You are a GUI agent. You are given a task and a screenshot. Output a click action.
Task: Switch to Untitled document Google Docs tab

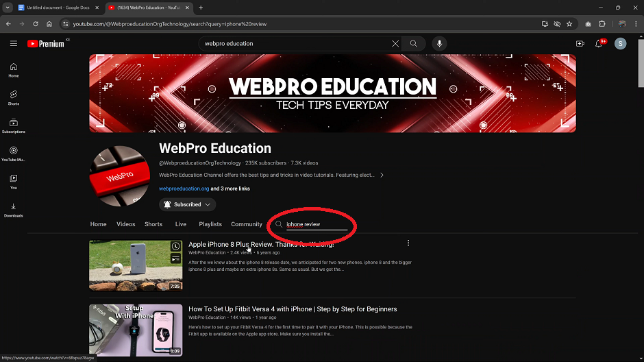tap(58, 8)
